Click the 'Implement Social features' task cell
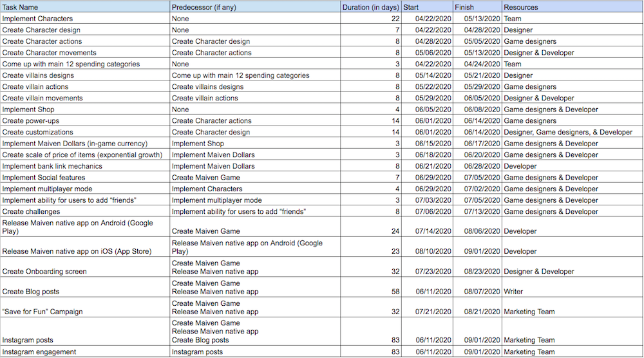 (85, 177)
